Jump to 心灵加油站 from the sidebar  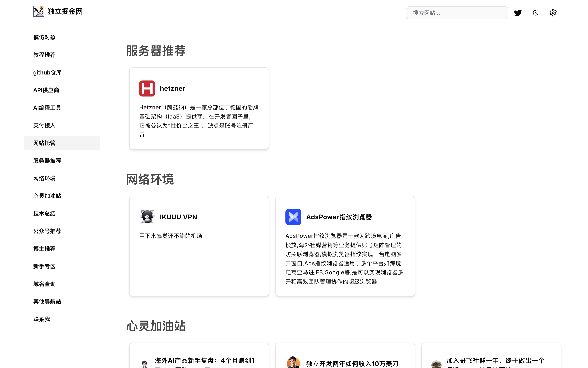coord(47,196)
